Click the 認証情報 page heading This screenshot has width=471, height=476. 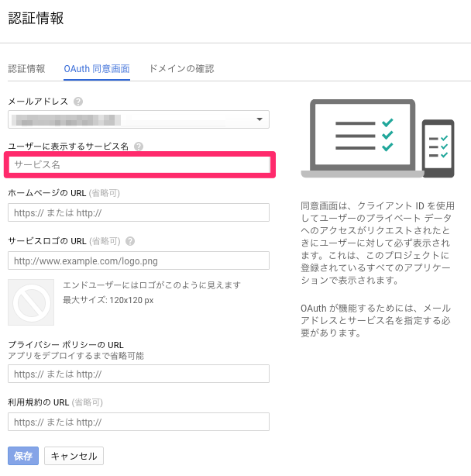[x=36, y=19]
